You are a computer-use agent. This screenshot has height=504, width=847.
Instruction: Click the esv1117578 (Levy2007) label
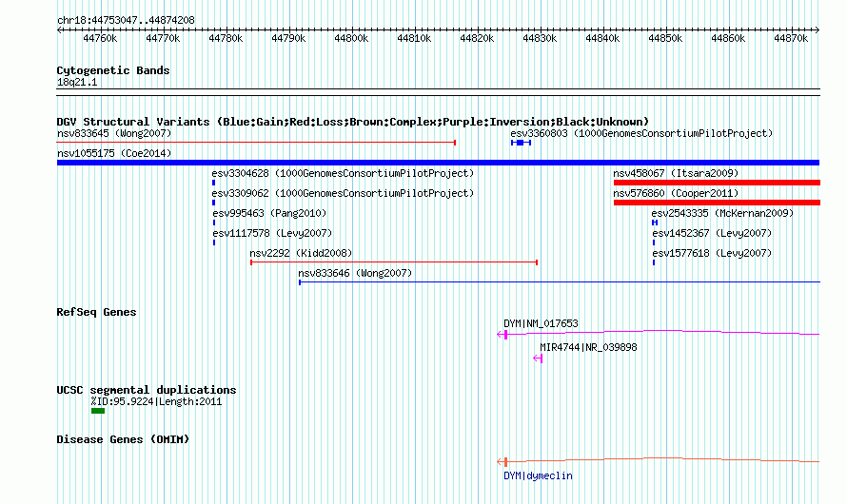click(272, 233)
